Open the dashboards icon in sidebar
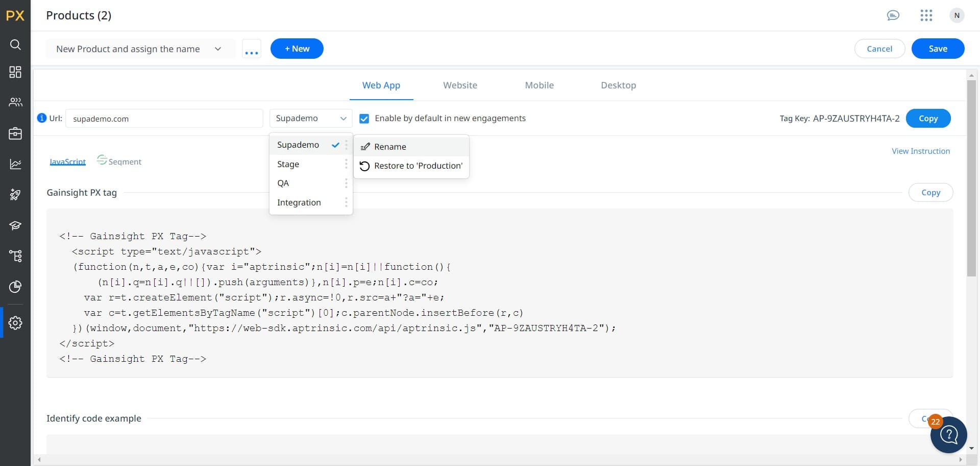980x466 pixels. pos(15,72)
